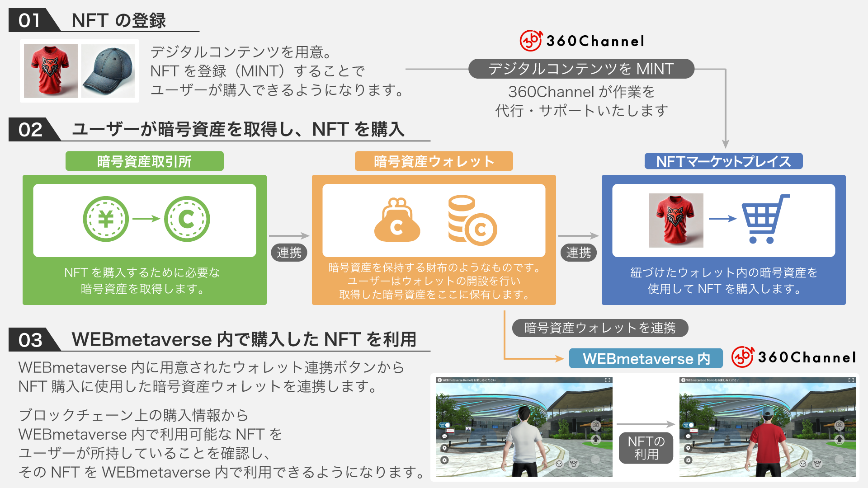Select the 暗号資産取引所 header label
The width and height of the screenshot is (868, 488).
[144, 161]
